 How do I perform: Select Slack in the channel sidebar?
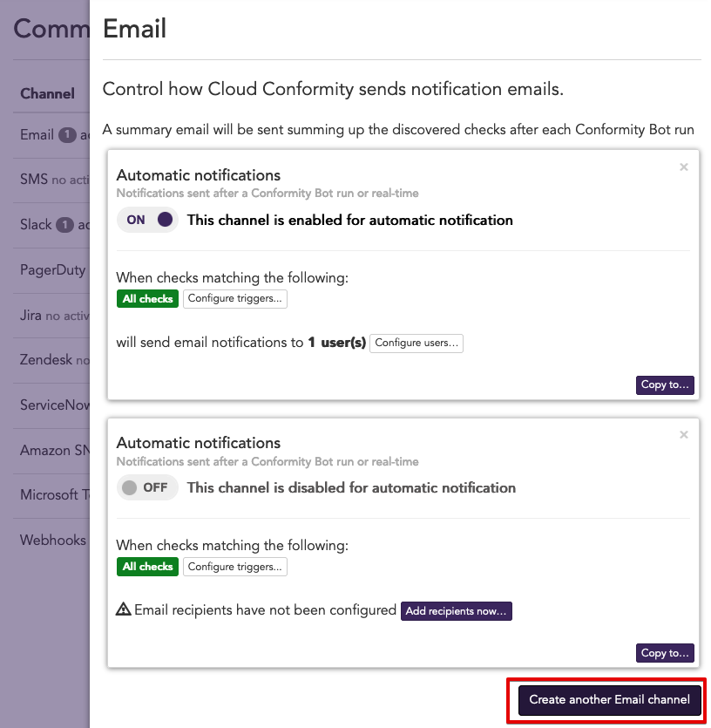[51, 225]
